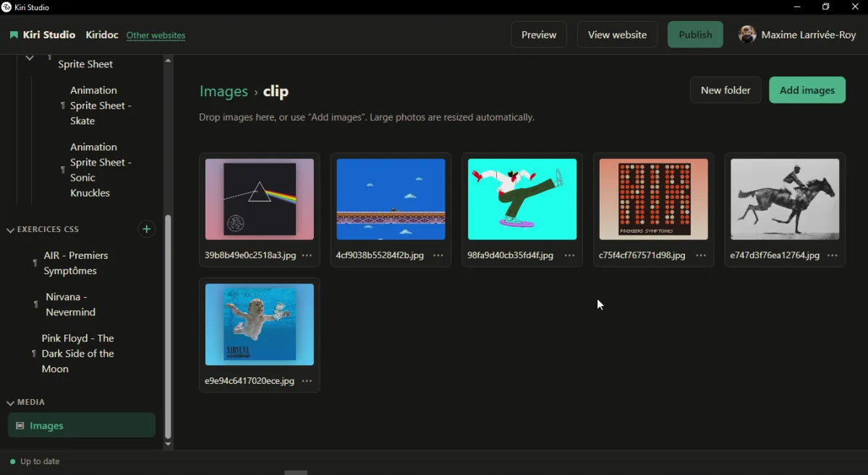Restore down the Kiri Studio window
The width and height of the screenshot is (868, 475).
[x=826, y=7]
